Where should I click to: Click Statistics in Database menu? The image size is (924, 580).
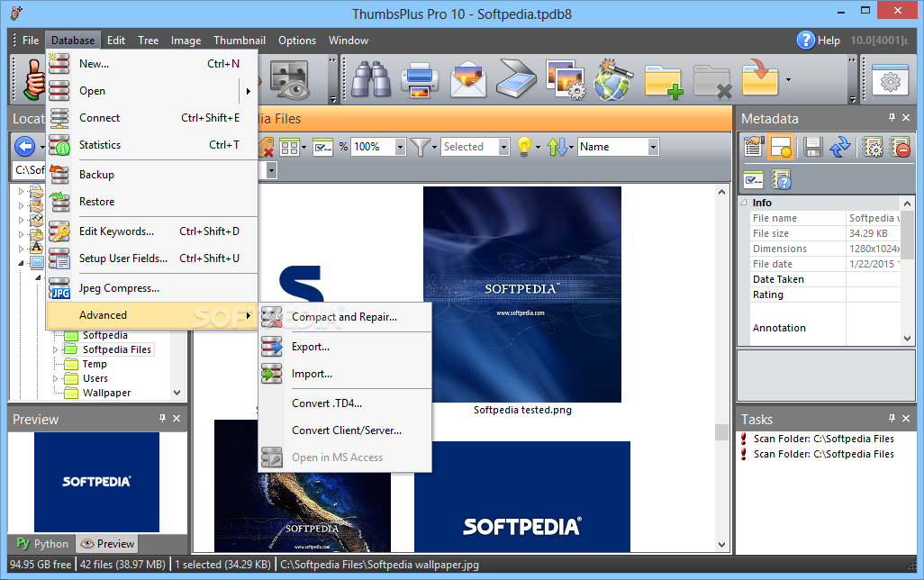pos(152,145)
